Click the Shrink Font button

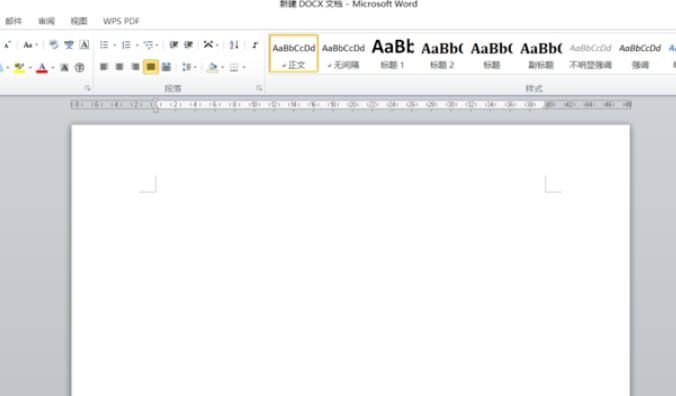(x=7, y=45)
